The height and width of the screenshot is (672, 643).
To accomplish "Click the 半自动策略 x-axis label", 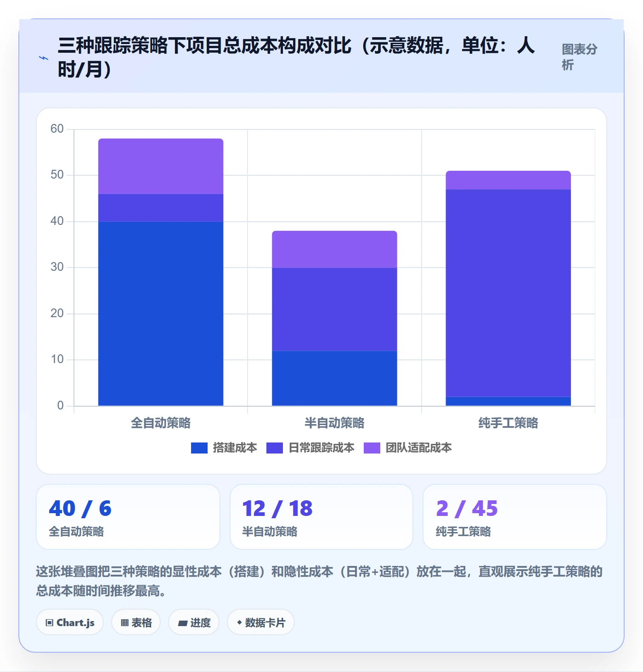I will pyautogui.click(x=334, y=423).
